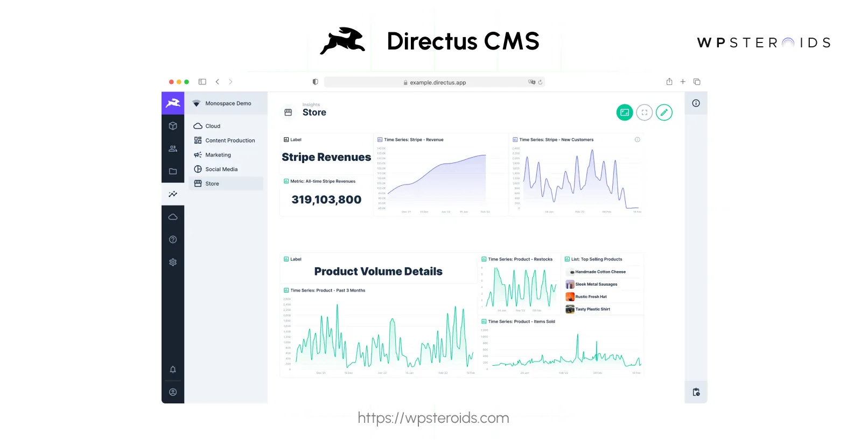The height and width of the screenshot is (440, 868).
Task: Open the Cloud dashboard
Action: pos(226,126)
